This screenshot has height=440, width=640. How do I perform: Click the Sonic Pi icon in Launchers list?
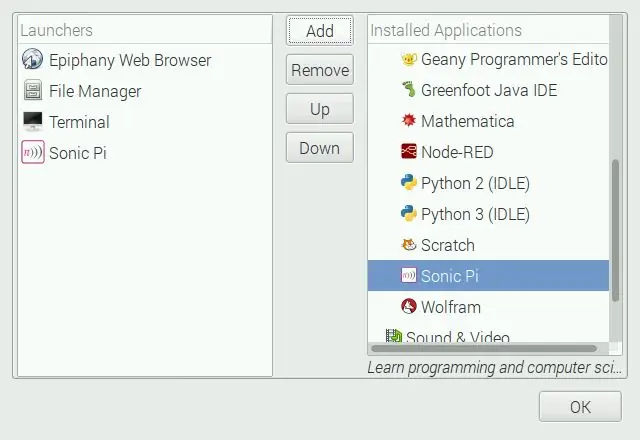point(33,152)
